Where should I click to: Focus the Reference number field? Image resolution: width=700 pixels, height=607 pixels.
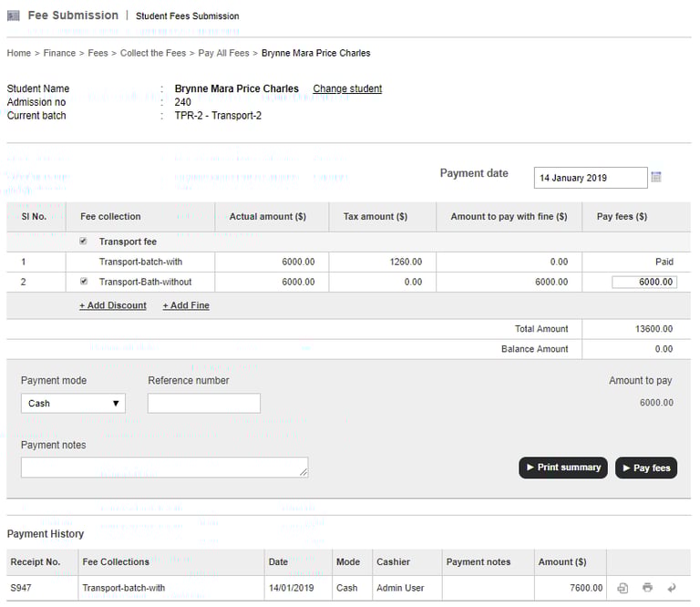[204, 403]
